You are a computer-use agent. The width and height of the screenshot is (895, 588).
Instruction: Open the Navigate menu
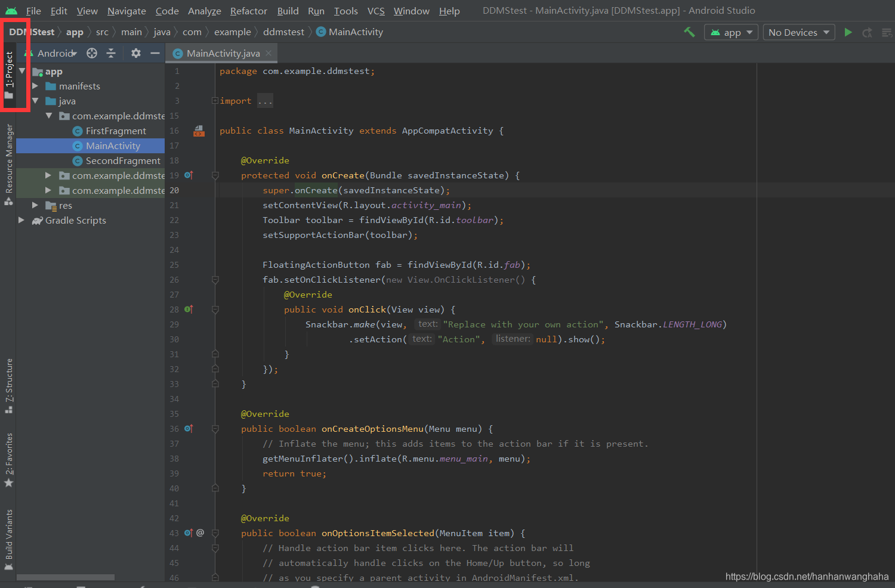(x=126, y=11)
